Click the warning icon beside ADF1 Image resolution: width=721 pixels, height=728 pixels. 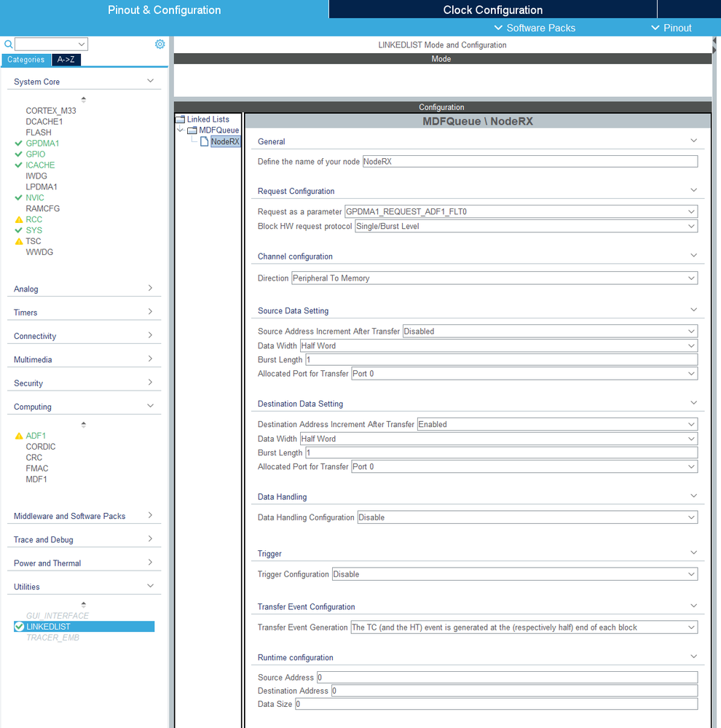tap(19, 436)
